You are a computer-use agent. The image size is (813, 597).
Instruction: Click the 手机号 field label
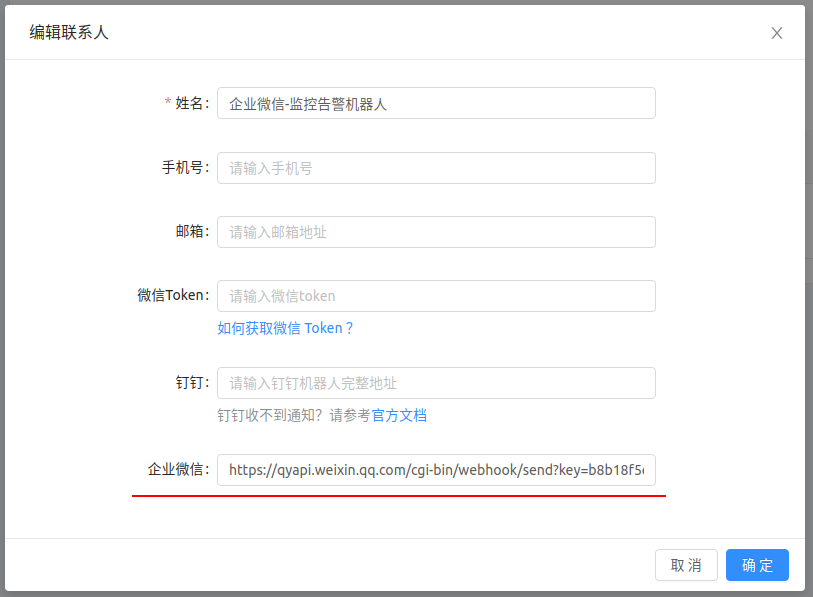tap(185, 168)
